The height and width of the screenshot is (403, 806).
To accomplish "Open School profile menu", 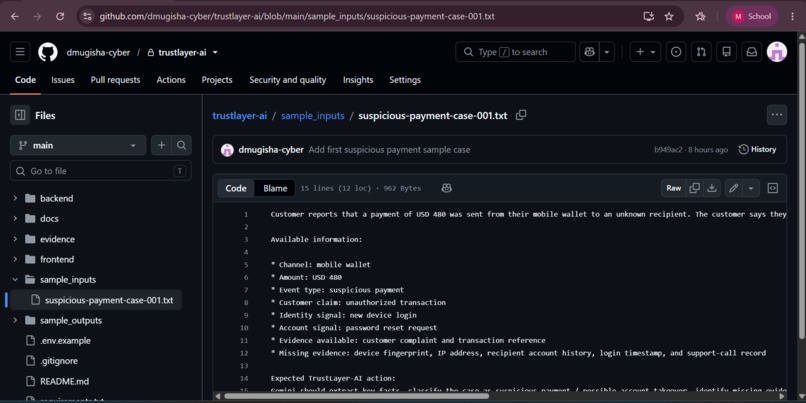I will coord(752,16).
